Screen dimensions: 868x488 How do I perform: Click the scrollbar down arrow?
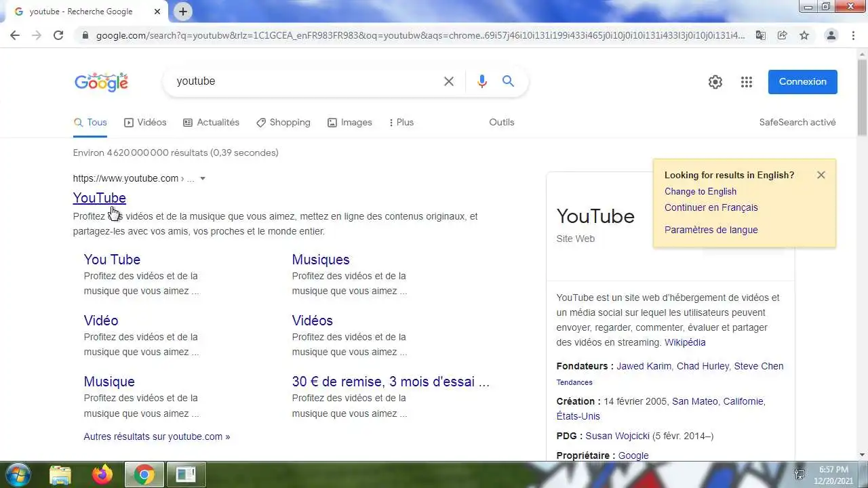click(862, 455)
